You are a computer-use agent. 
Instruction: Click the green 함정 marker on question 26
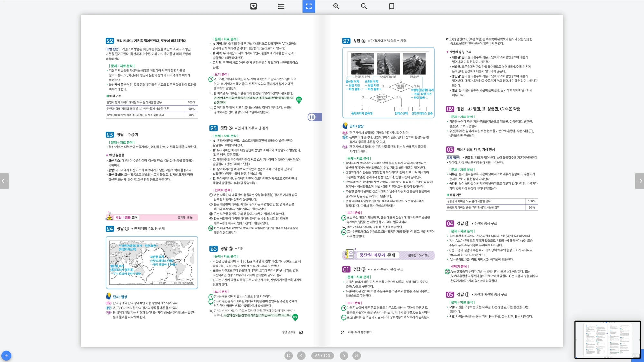pyautogui.click(x=295, y=317)
